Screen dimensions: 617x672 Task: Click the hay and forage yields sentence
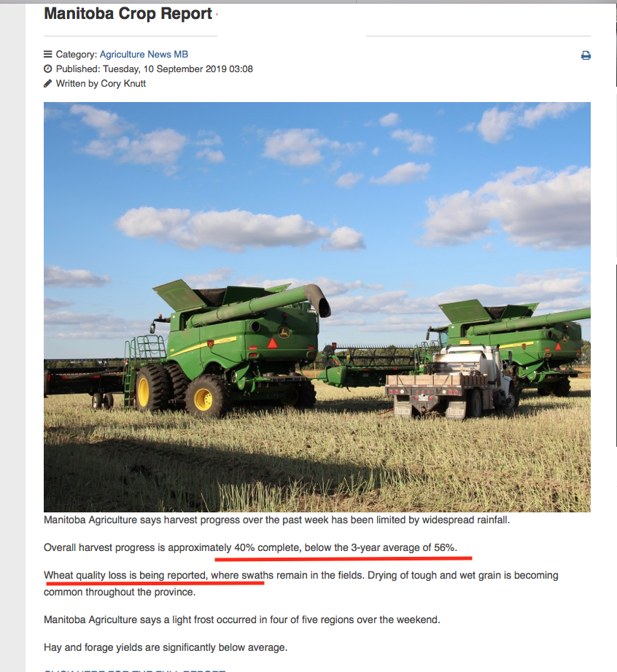[x=166, y=647]
